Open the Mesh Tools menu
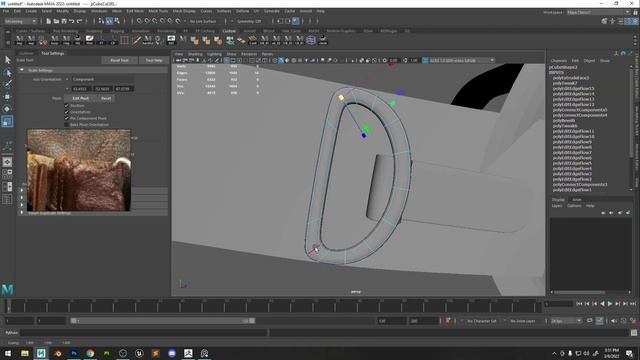This screenshot has width=640, height=360. click(158, 11)
